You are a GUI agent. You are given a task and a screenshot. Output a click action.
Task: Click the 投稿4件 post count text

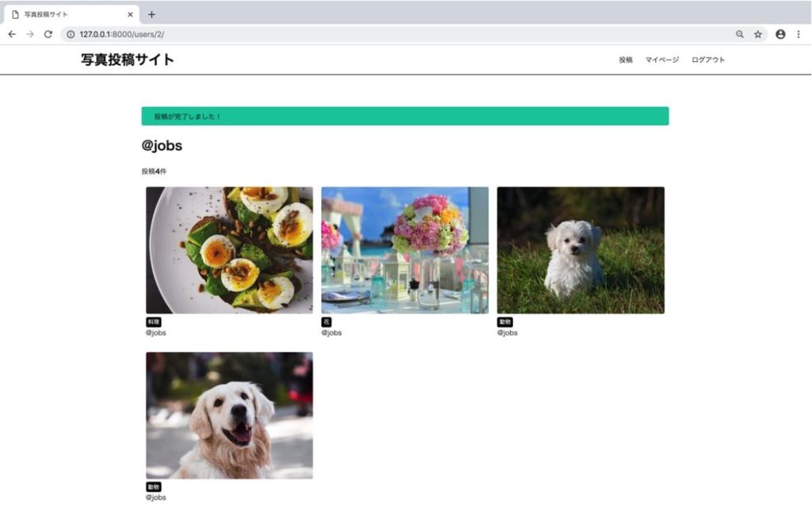(x=154, y=171)
